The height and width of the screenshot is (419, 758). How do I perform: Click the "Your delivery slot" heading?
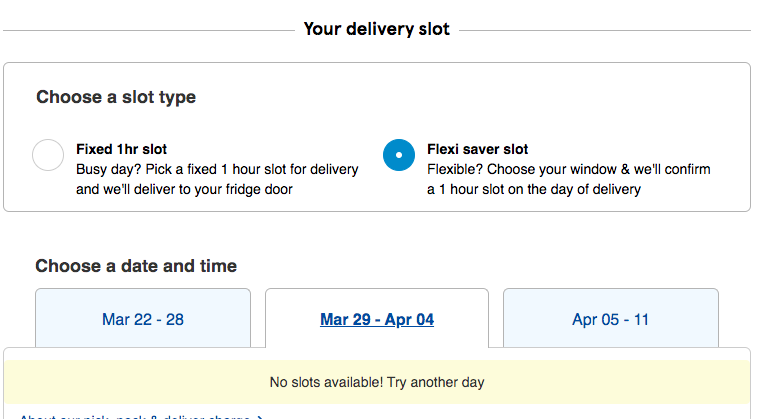coord(377,29)
